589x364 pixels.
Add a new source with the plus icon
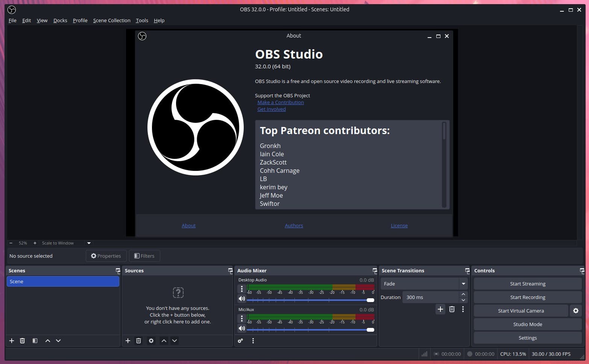(128, 341)
